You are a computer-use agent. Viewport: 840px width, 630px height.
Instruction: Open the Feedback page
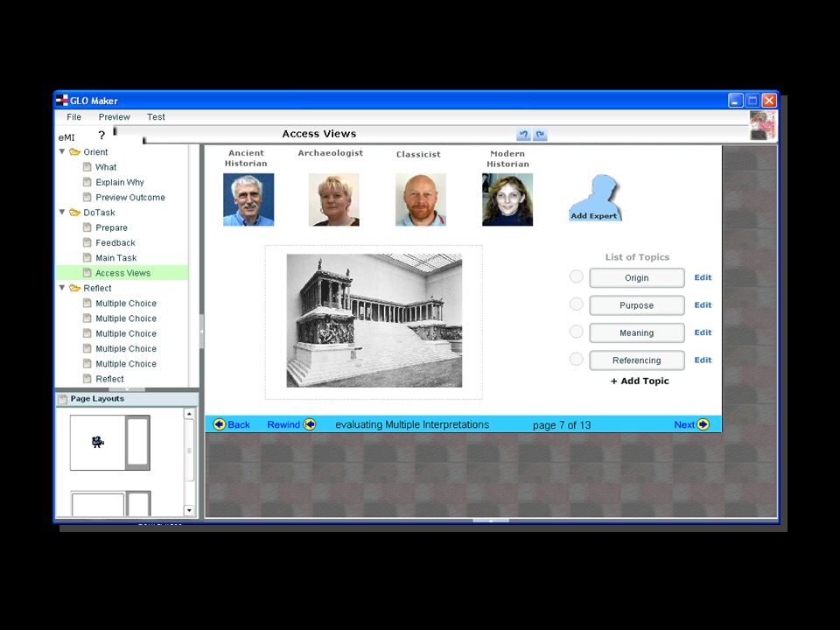tap(115, 242)
